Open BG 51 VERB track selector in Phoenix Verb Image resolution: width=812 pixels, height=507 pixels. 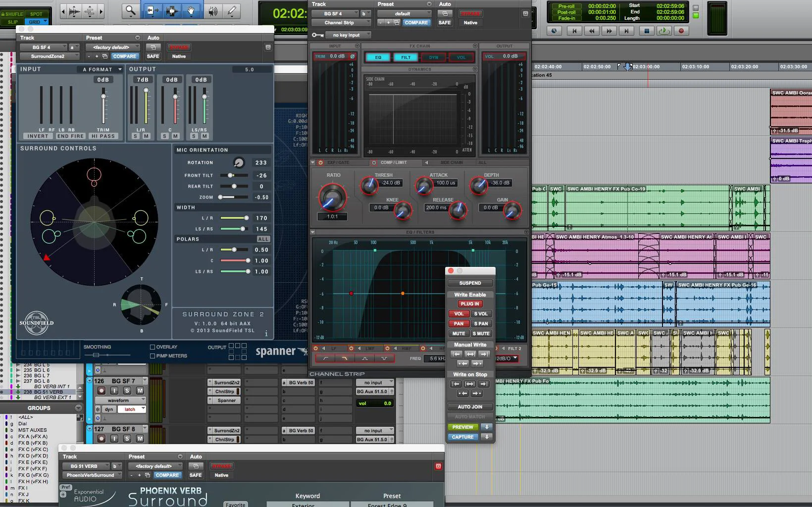[86, 466]
